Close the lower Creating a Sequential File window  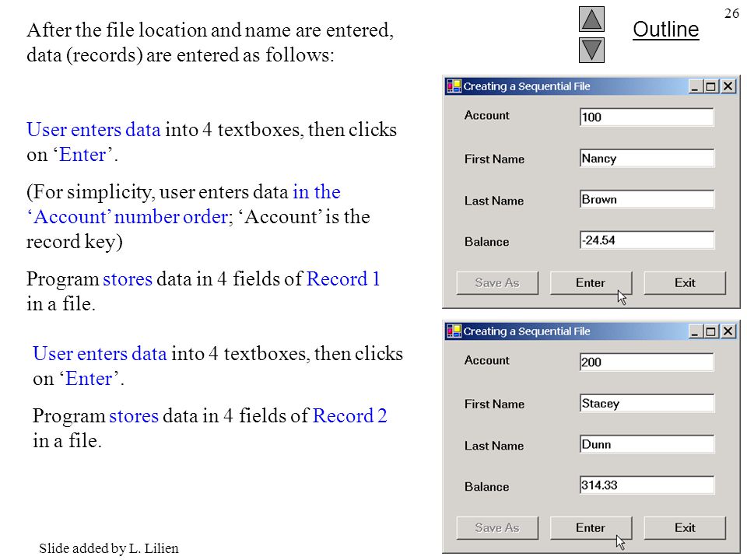pos(728,331)
